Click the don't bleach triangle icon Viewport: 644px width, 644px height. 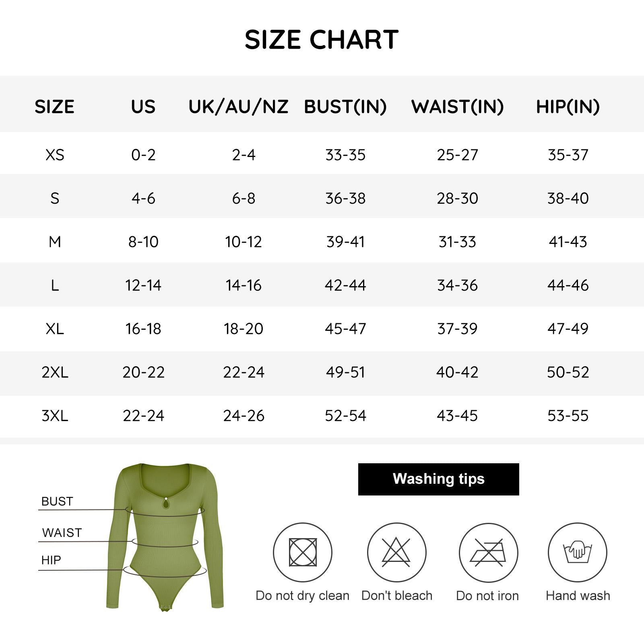click(x=396, y=552)
